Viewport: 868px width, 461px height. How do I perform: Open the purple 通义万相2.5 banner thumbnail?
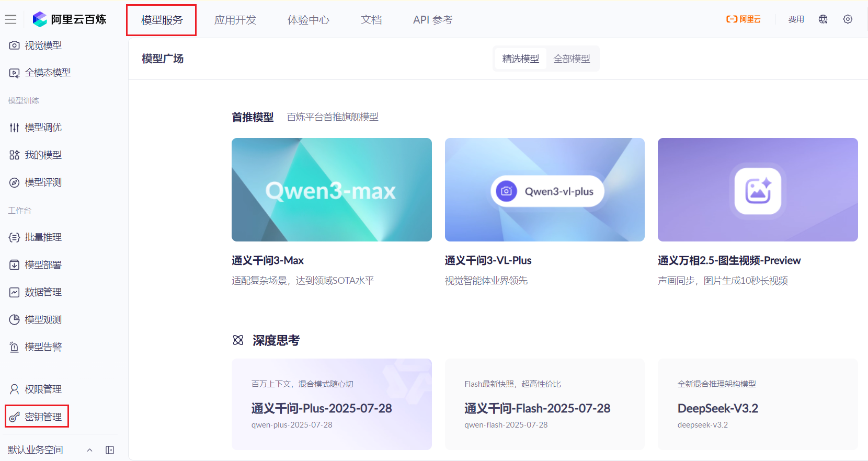(x=758, y=190)
